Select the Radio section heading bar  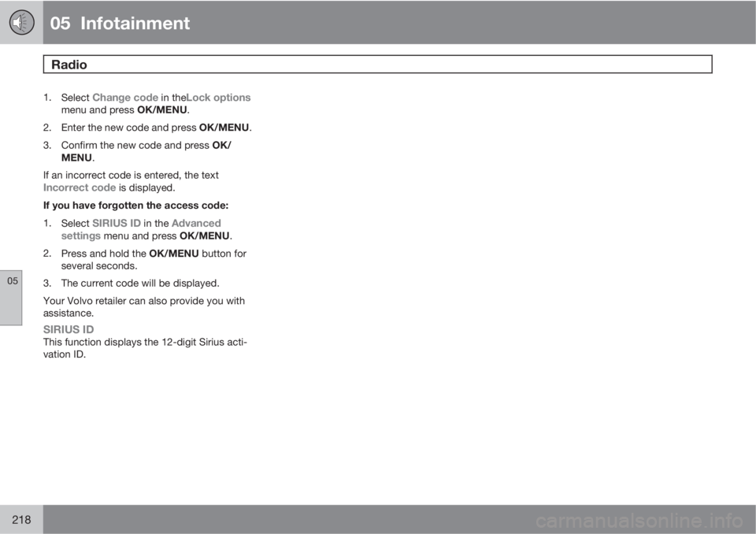click(x=377, y=64)
